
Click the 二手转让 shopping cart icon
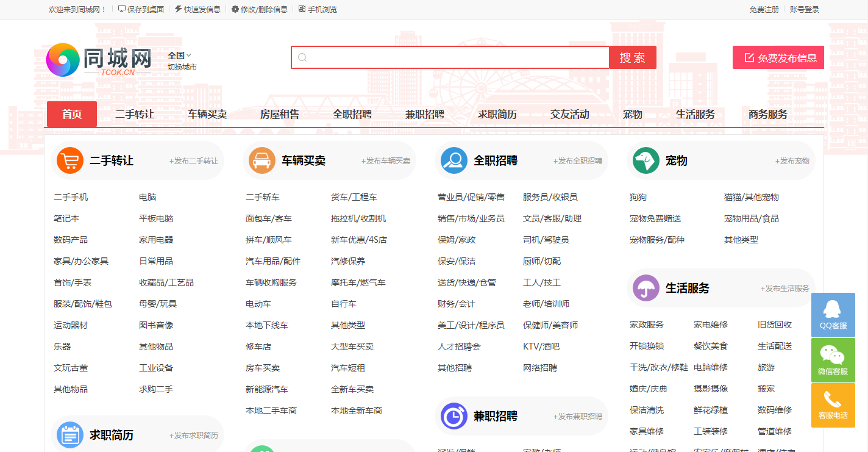[69, 160]
